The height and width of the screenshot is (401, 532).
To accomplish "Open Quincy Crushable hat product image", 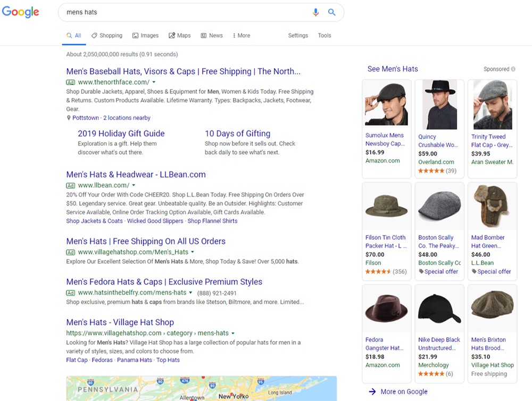I will (x=439, y=105).
